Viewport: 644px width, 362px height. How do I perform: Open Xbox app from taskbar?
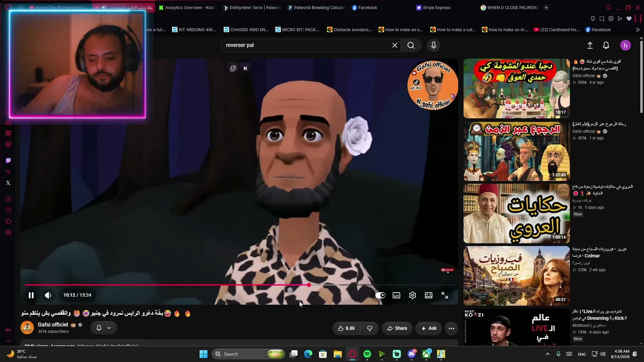point(426,354)
